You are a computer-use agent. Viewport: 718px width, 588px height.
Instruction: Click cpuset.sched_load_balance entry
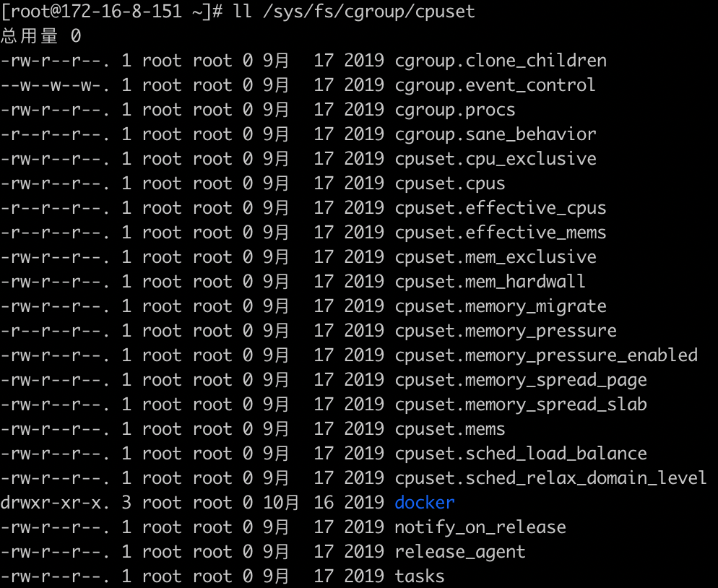pyautogui.click(x=521, y=454)
